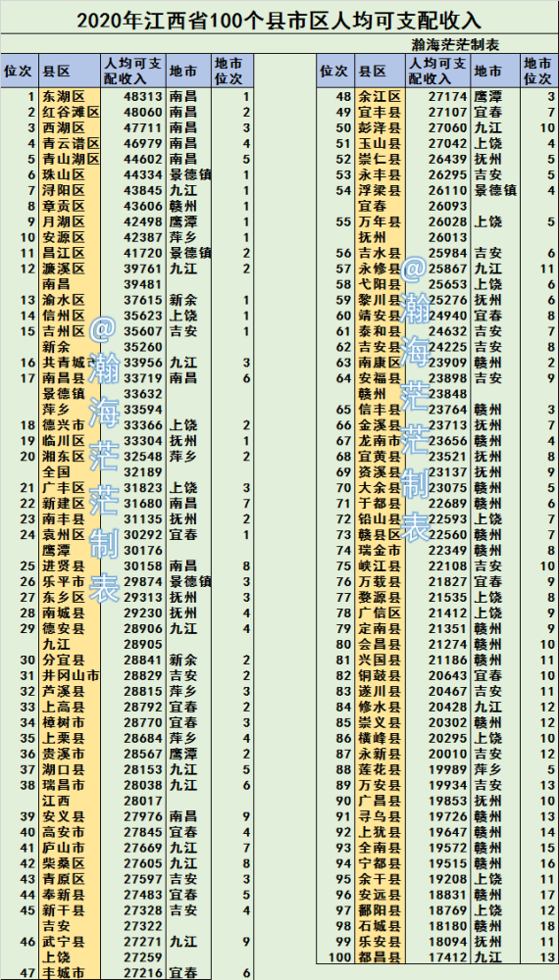This screenshot has width=559, height=980.
Task: Select the cell "濂溪区"
Action: (63, 269)
